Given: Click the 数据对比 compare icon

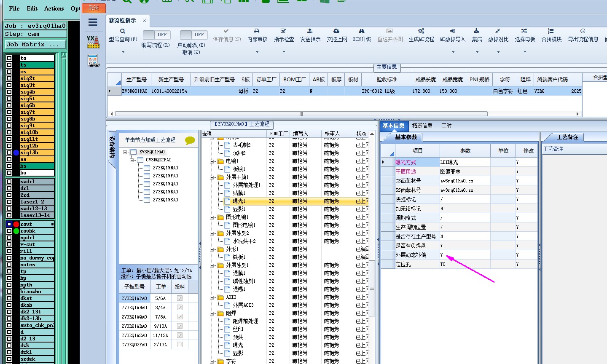Looking at the screenshot, I should pyautogui.click(x=498, y=31).
